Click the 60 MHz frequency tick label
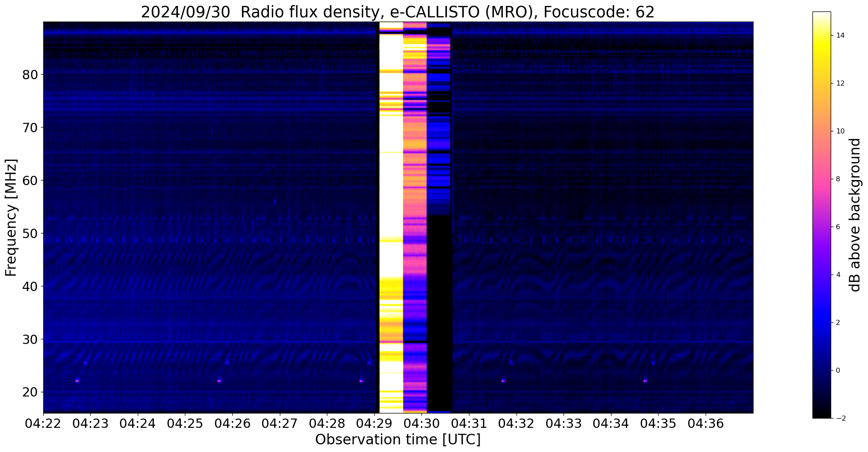The image size is (868, 452). (x=30, y=180)
